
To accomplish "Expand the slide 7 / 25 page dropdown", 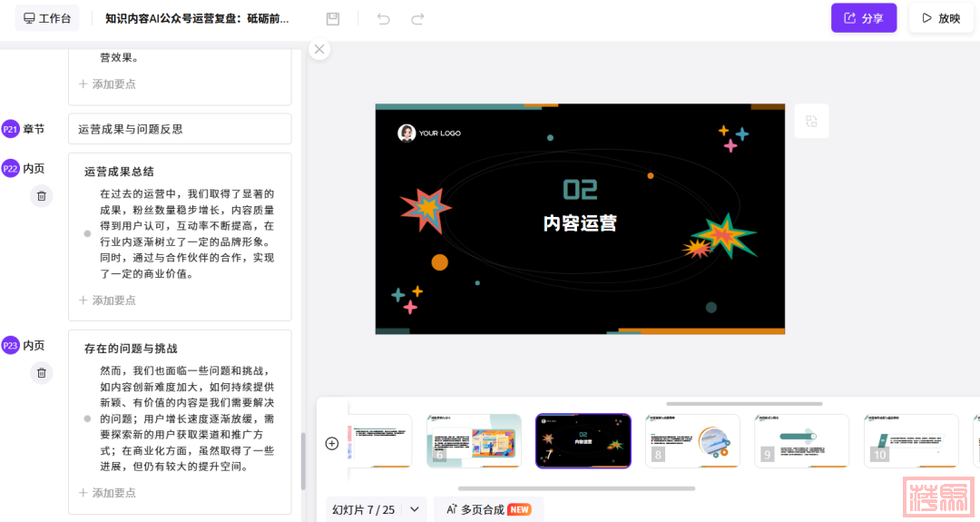I will coord(414,509).
